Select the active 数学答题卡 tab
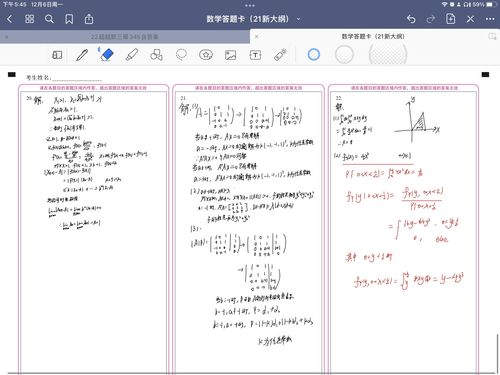500x375 pixels. pyautogui.click(x=373, y=36)
